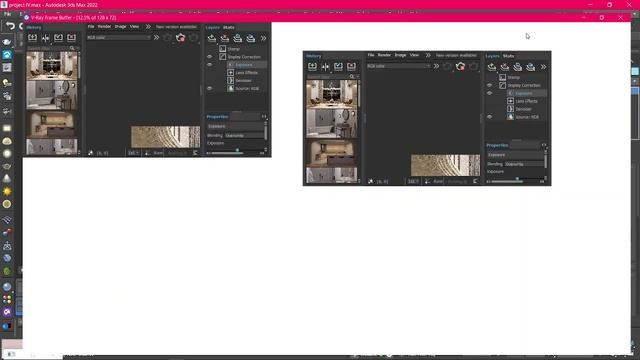Click Load from history icon in right VFB copy

[338, 66]
